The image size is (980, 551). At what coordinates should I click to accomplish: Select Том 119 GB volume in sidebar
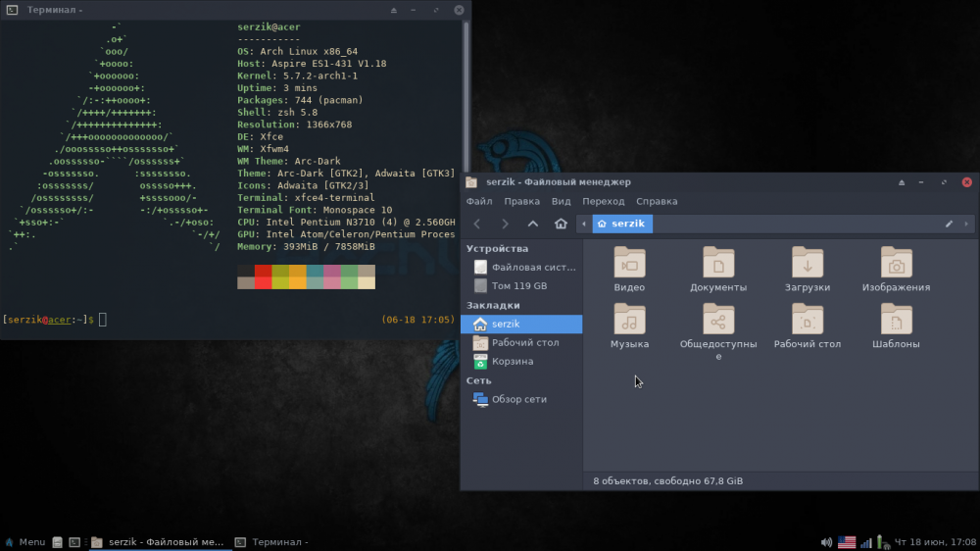click(x=522, y=286)
